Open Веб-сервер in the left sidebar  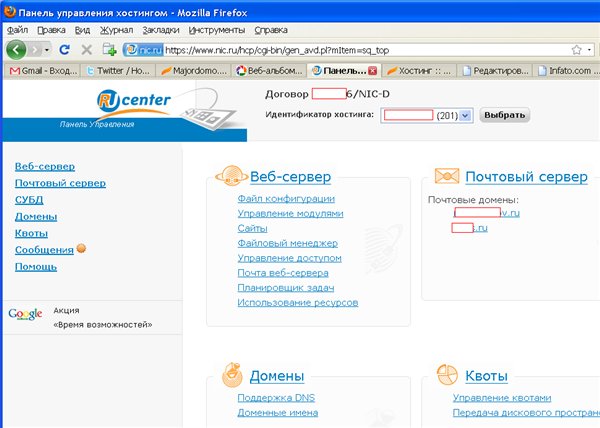click(x=45, y=167)
